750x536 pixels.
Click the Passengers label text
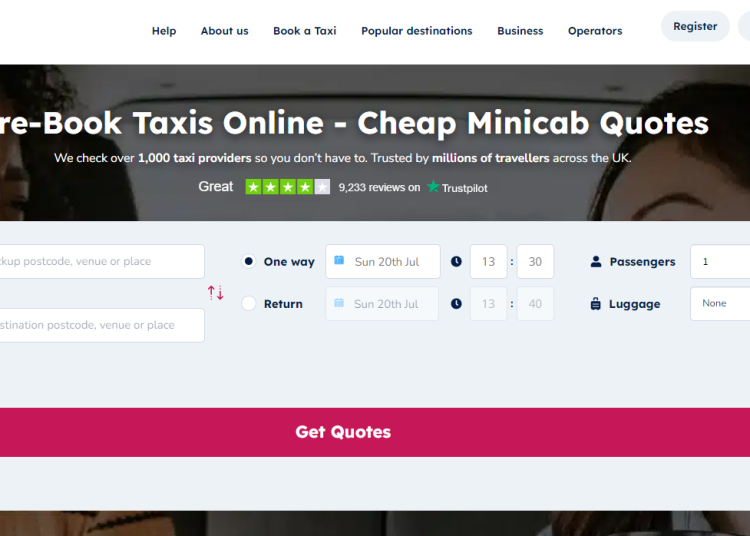click(642, 262)
